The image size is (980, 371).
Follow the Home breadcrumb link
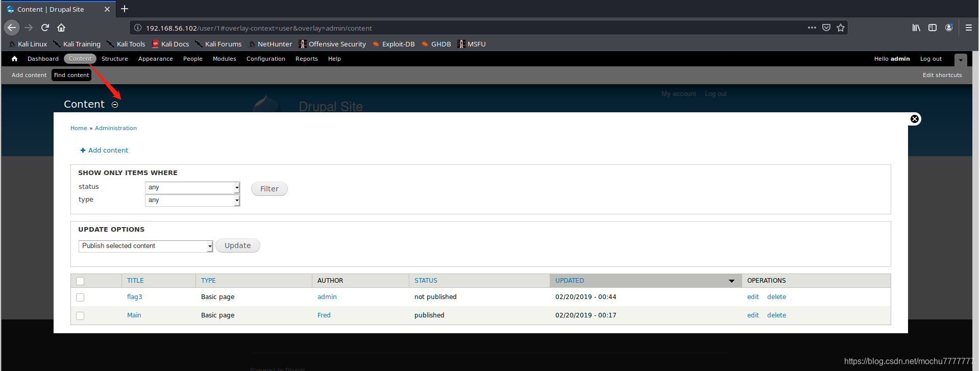pyautogui.click(x=79, y=128)
